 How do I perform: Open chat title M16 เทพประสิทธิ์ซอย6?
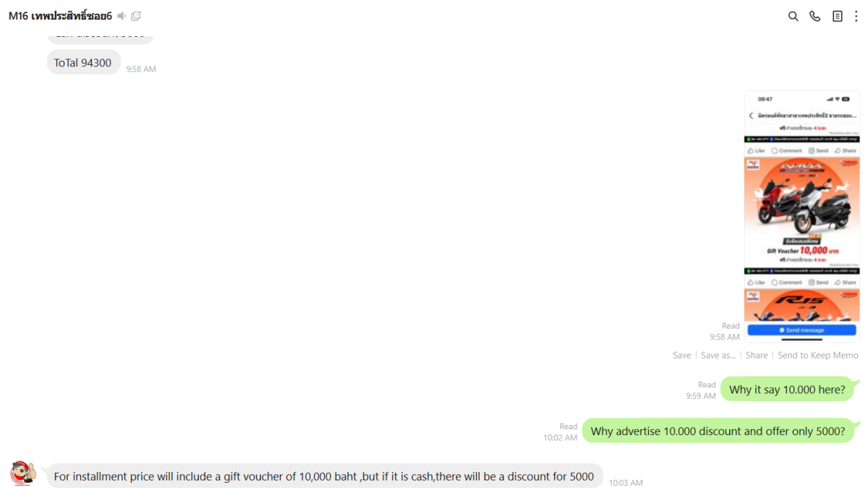pos(60,16)
